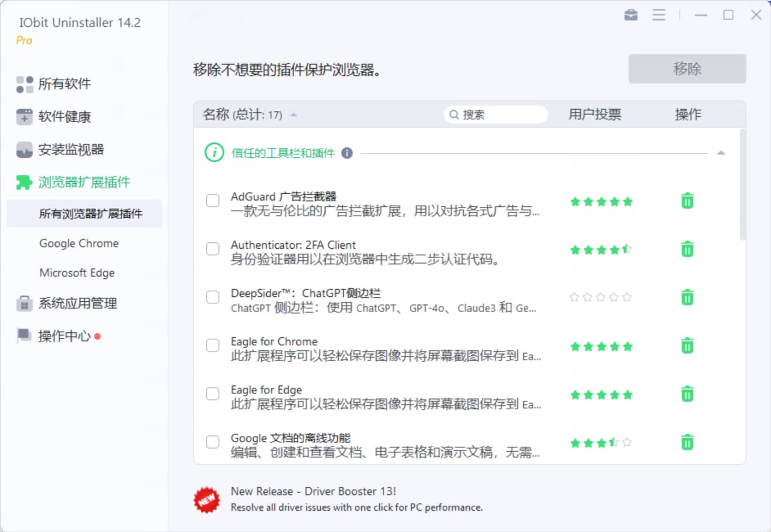The height and width of the screenshot is (532, 771).
Task: Open the hamburger menu in title bar
Action: pyautogui.click(x=659, y=15)
